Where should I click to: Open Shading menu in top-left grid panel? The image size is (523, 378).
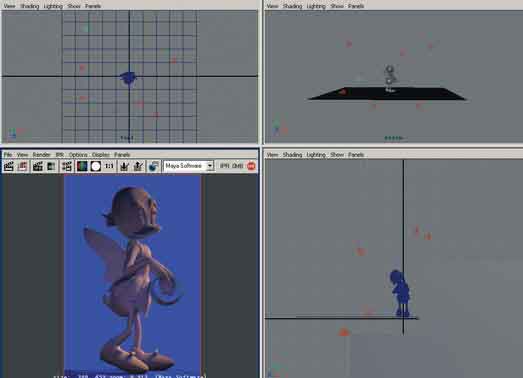pos(29,6)
